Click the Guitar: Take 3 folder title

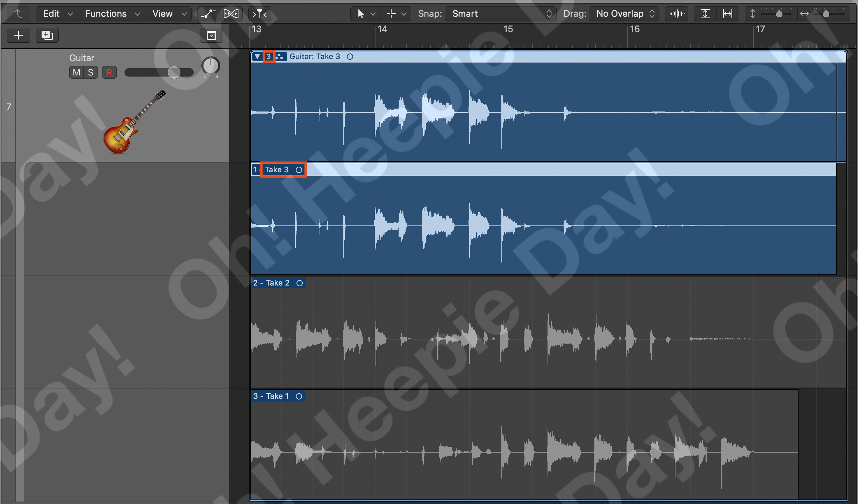click(315, 57)
